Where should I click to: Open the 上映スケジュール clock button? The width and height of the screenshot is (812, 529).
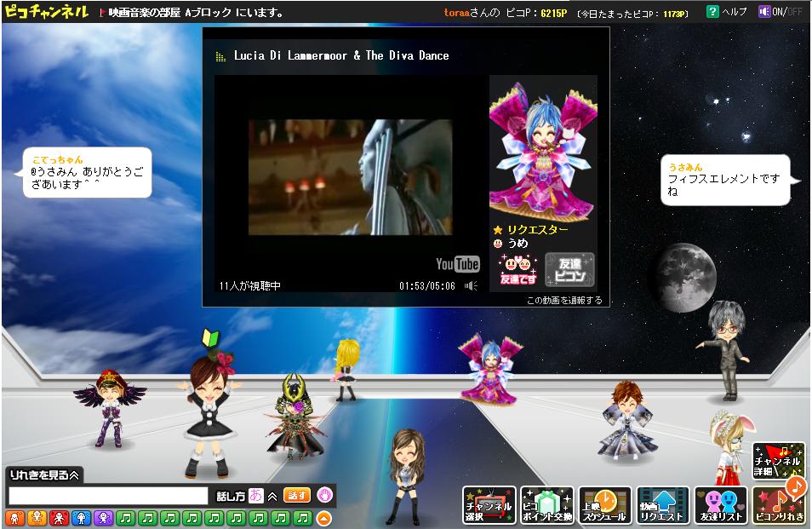click(605, 505)
